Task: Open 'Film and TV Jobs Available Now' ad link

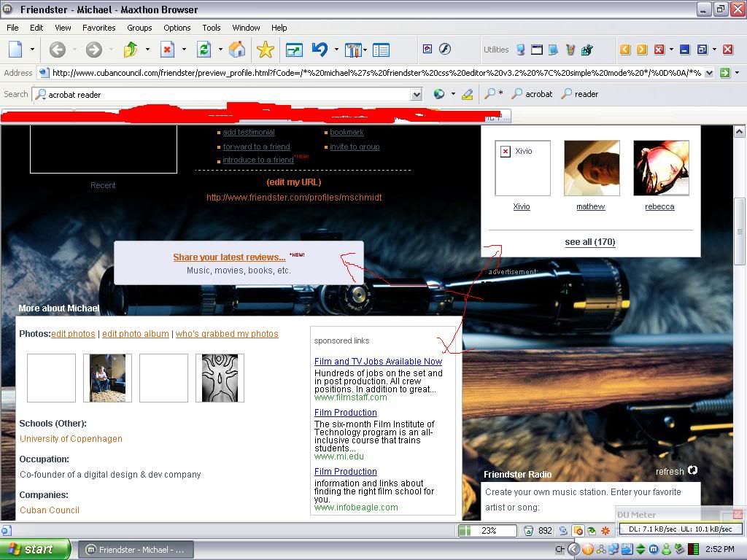Action: click(x=379, y=362)
